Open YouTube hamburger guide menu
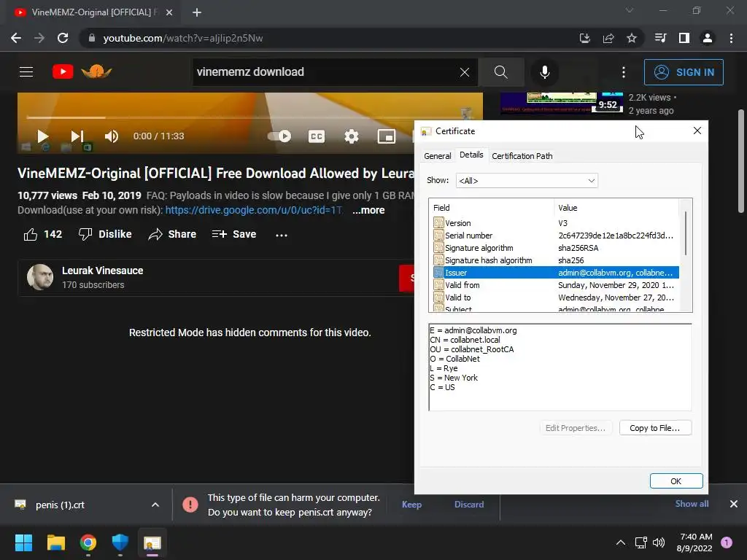747x560 pixels. (26, 72)
